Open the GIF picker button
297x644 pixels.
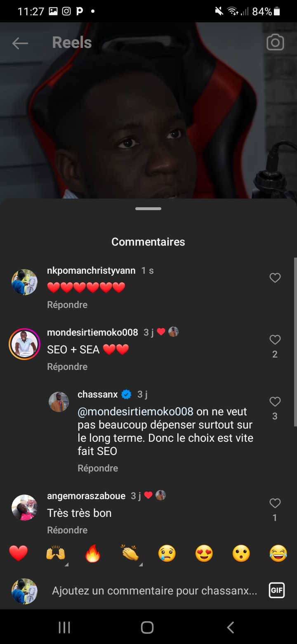point(277,590)
